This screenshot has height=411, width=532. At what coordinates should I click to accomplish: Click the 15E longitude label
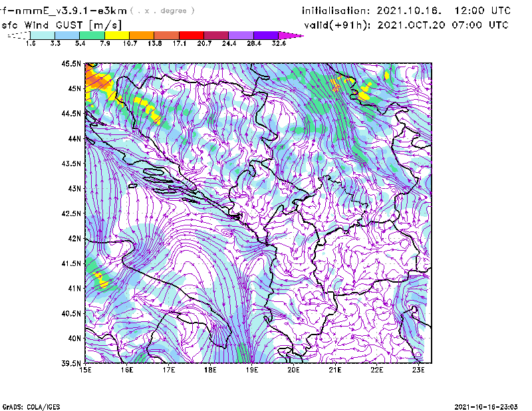[x=85, y=370]
